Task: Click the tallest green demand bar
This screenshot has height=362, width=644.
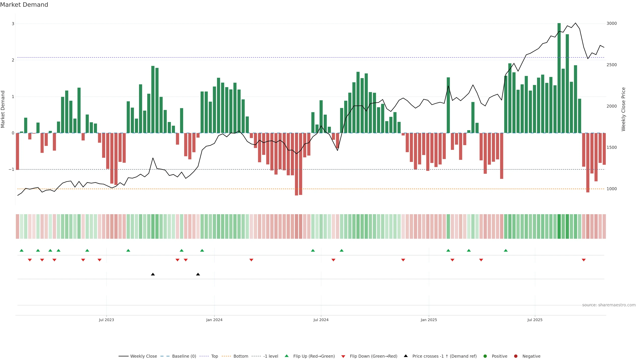Action: 559,78
